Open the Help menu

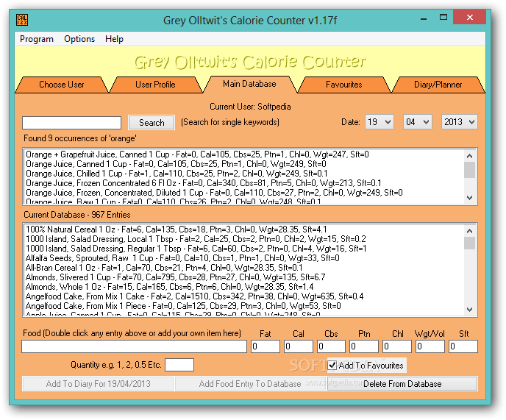(x=114, y=39)
